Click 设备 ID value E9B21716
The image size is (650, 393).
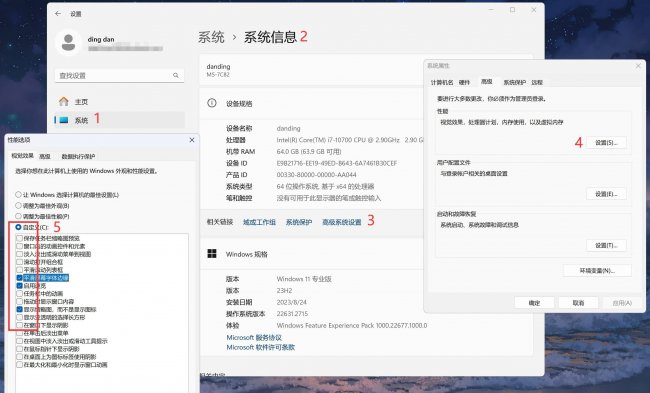[x=337, y=163]
